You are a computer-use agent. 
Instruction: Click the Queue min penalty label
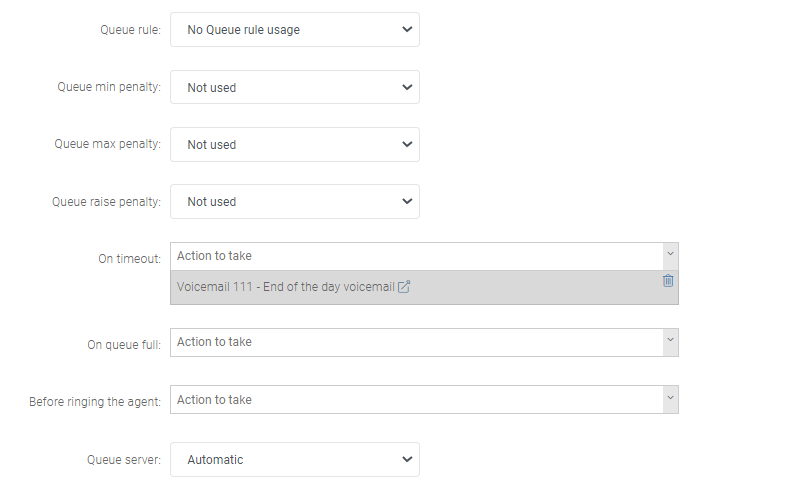click(109, 87)
